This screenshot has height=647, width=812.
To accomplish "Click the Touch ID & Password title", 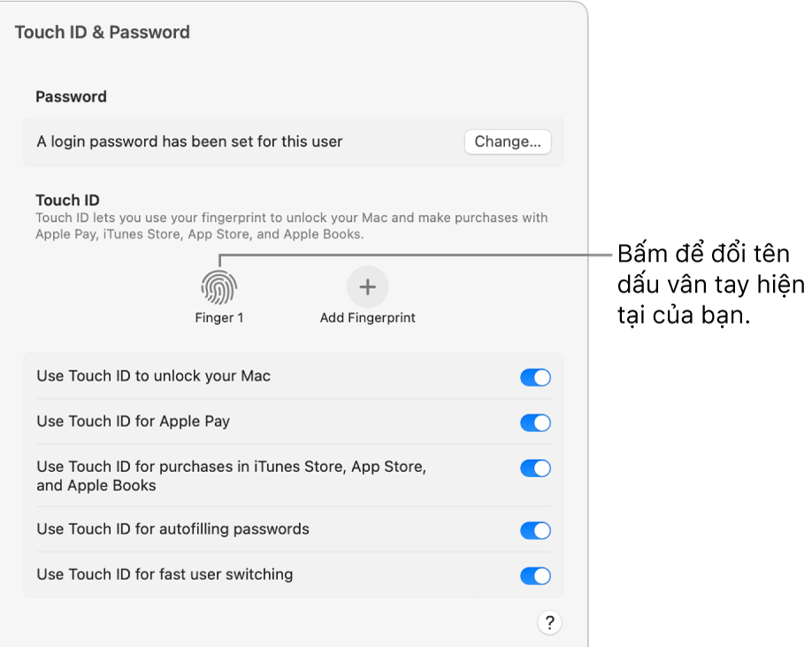I will 103,32.
